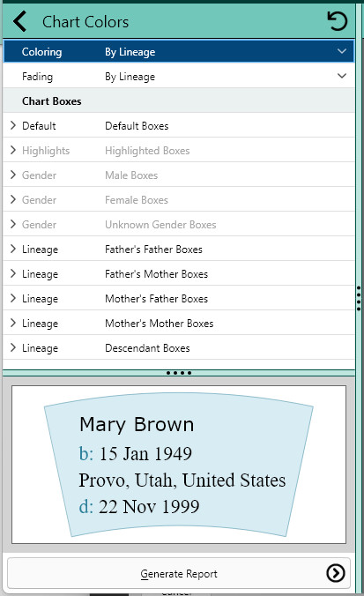The image size is (364, 596).
Task: Expand the Default Boxes row
Action: pyautogui.click(x=13, y=125)
